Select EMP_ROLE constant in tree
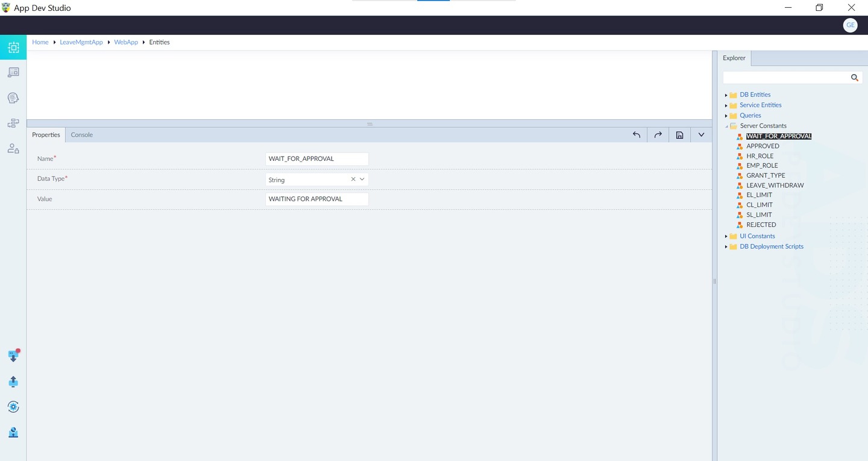868x461 pixels. click(x=762, y=166)
